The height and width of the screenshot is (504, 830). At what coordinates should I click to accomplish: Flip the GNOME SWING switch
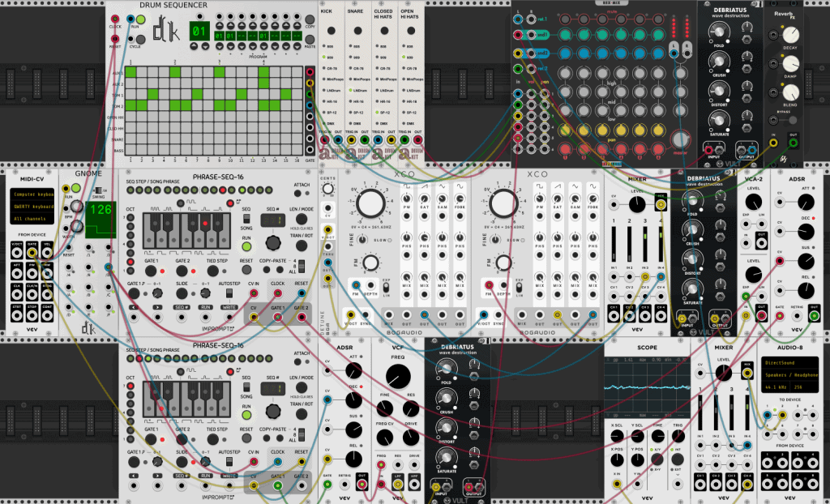[98, 190]
